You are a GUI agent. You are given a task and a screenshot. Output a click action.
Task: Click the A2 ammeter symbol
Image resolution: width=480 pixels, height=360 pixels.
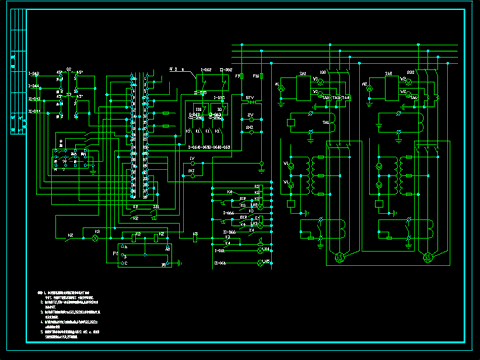coord(369,88)
